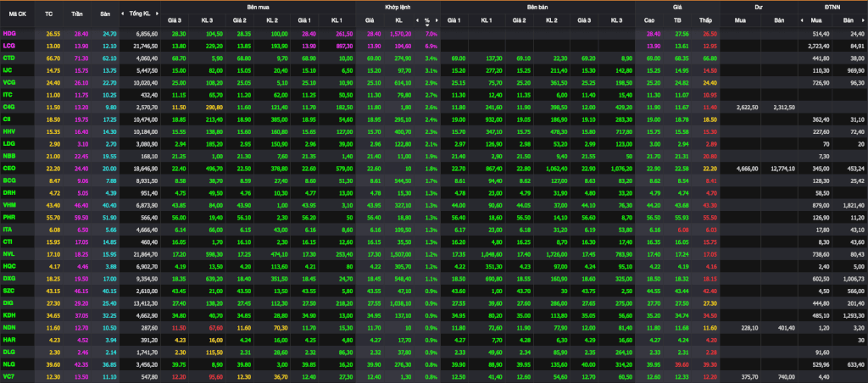Click ĐTNN group header
This screenshot has width=868, height=383.
[832, 7]
